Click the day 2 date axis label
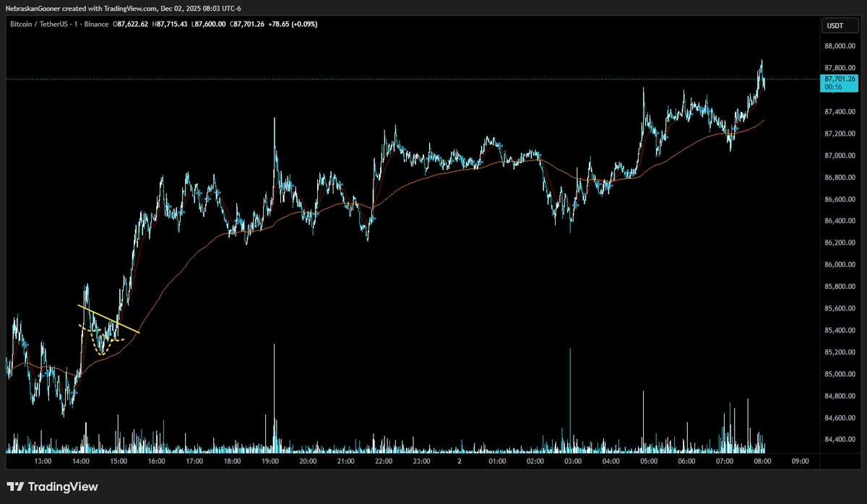The height and width of the screenshot is (504, 867). click(460, 461)
